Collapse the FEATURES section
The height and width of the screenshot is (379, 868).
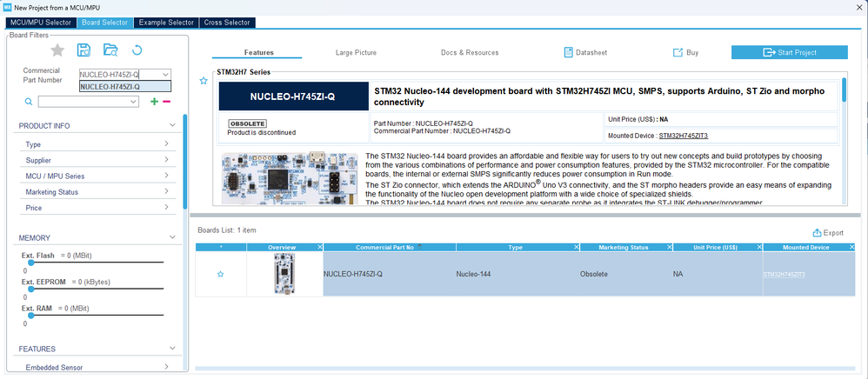[x=173, y=349]
